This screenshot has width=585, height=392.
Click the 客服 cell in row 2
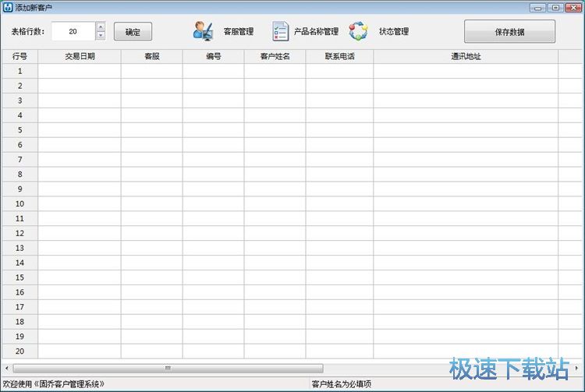pos(152,86)
